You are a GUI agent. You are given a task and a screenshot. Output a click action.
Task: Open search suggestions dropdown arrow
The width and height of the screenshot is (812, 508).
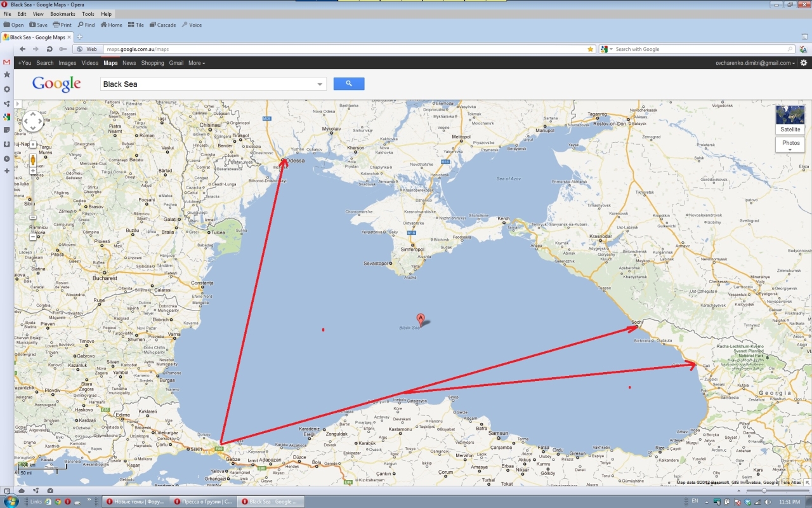320,84
